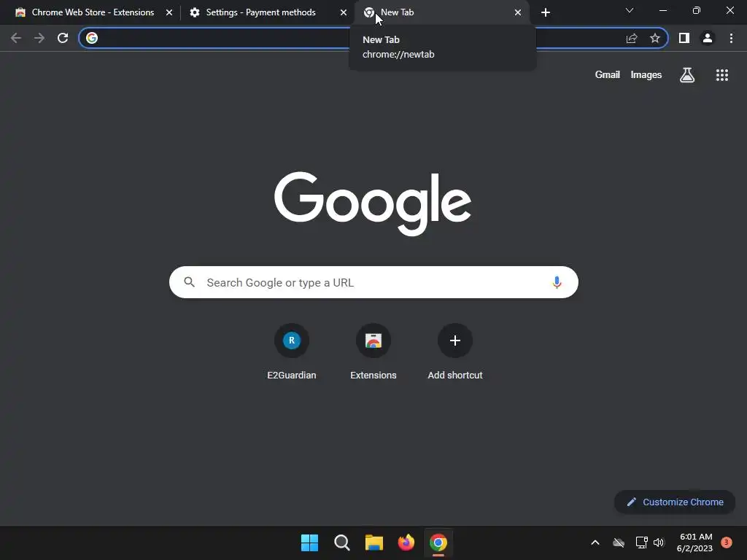Open the Google apps grid
The width and height of the screenshot is (747, 560).
click(x=722, y=75)
